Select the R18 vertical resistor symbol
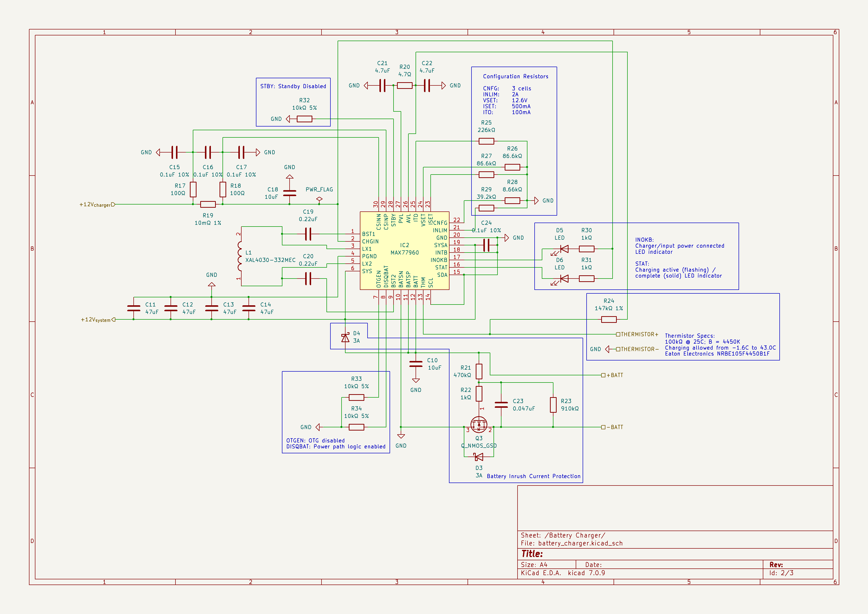This screenshot has height=614, width=868. click(223, 189)
